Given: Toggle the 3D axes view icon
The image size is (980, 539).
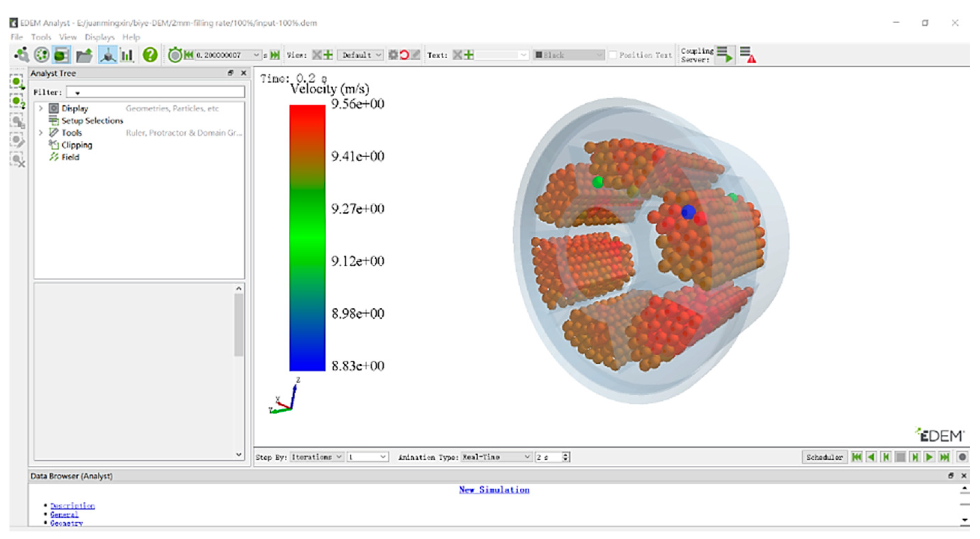Looking at the screenshot, I should (108, 56).
